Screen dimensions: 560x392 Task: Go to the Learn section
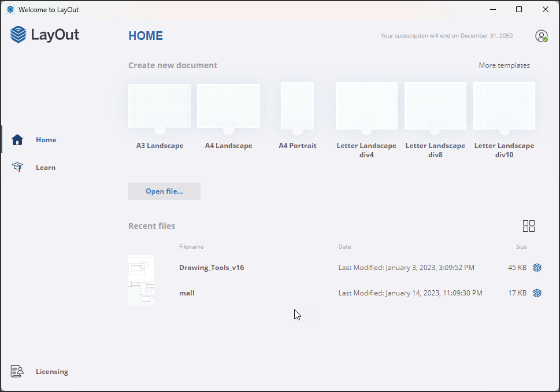(x=46, y=167)
